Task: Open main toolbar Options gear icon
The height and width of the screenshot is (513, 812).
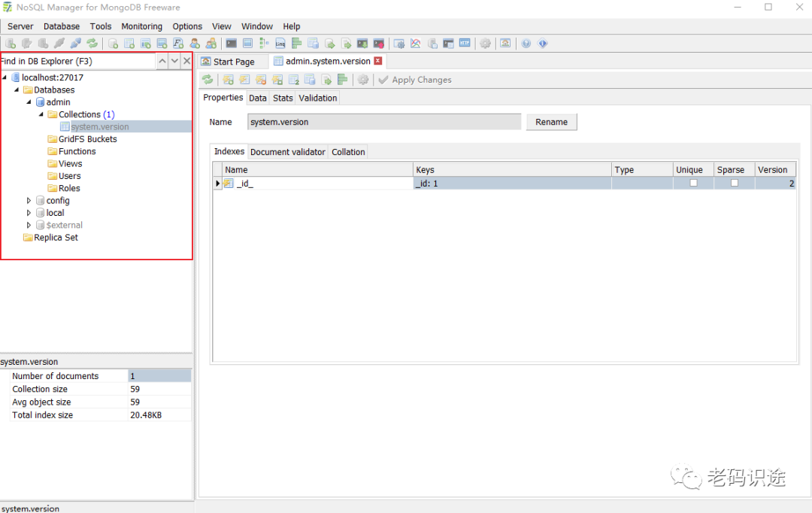Action: (x=485, y=44)
